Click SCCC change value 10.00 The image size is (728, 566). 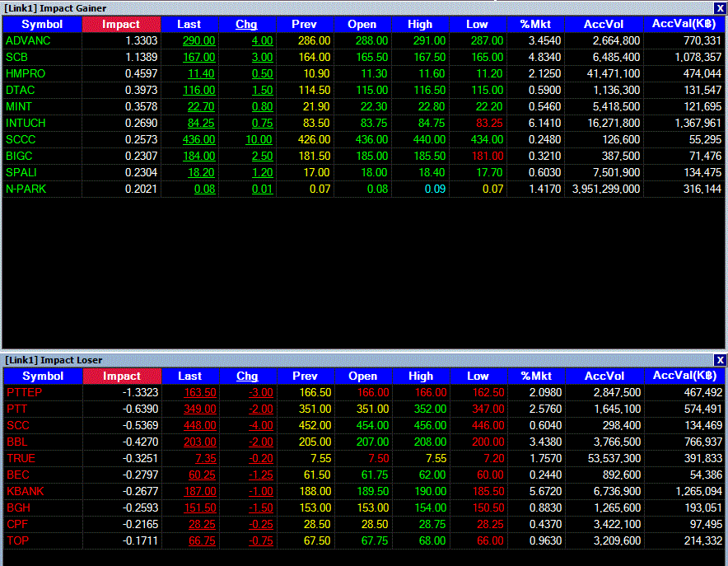pos(259,140)
